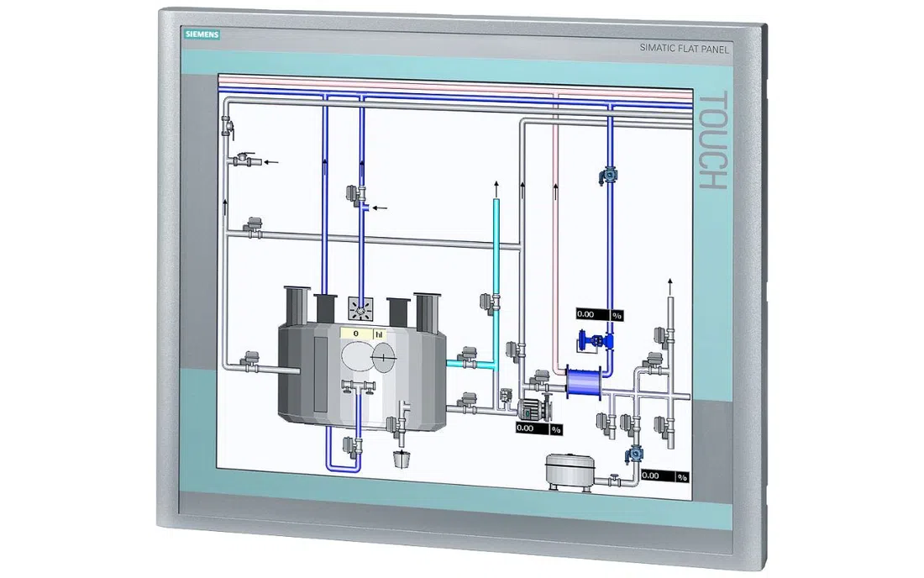
Task: Tap the valve at the heat exchanger inlet
Action: coord(540,380)
